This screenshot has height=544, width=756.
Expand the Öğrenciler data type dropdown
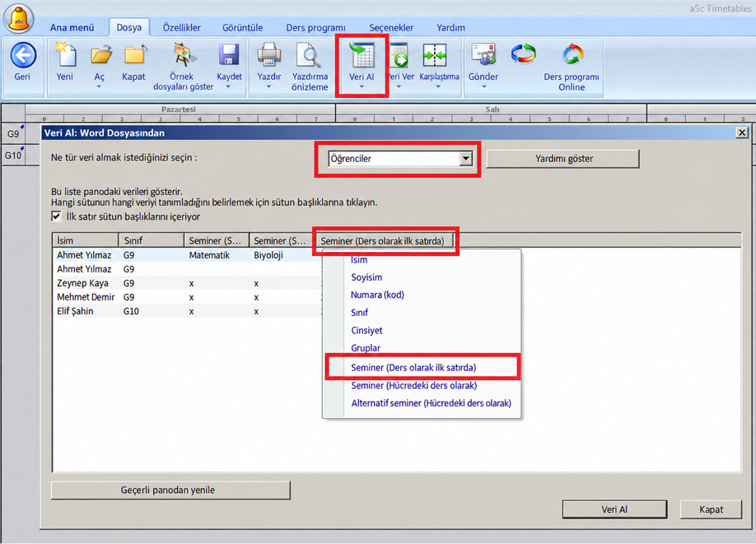(x=465, y=159)
